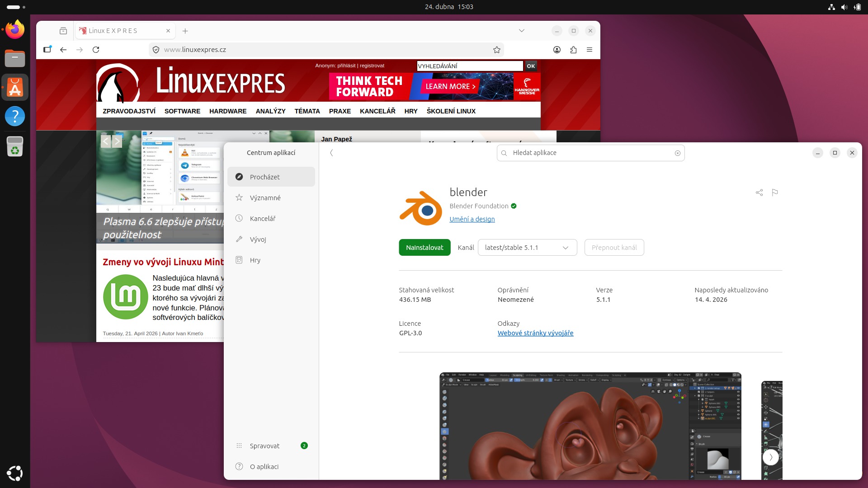Expand Firefox list all tabs chevron

521,31
